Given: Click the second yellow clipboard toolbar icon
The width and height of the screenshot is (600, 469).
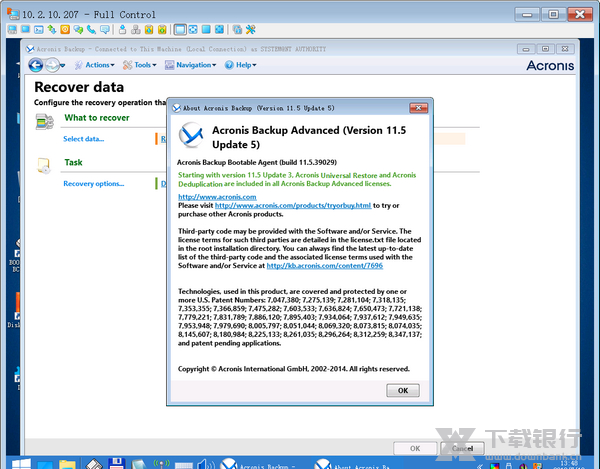Looking at the screenshot, I should pyautogui.click(x=162, y=29).
